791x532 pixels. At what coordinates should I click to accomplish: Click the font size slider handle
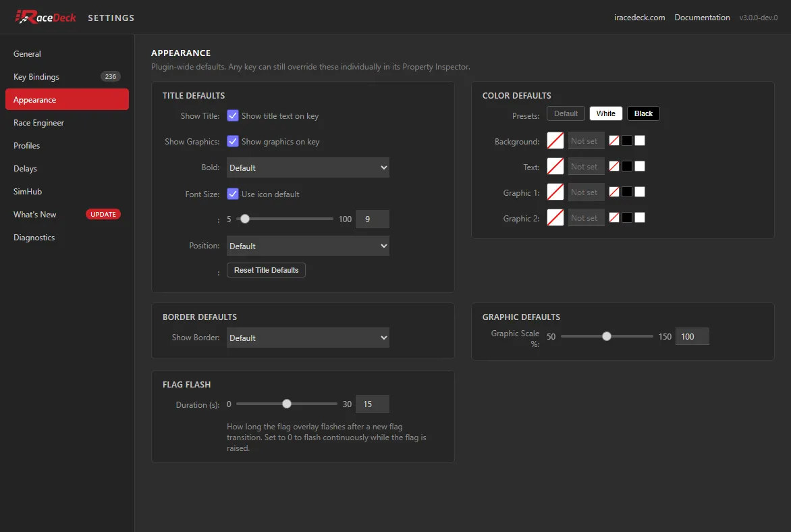click(x=245, y=219)
